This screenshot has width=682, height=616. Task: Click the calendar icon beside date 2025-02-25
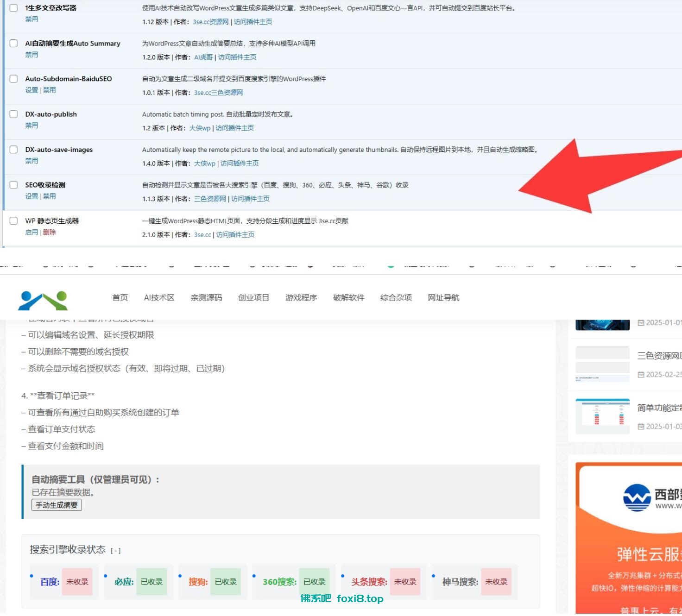point(641,375)
